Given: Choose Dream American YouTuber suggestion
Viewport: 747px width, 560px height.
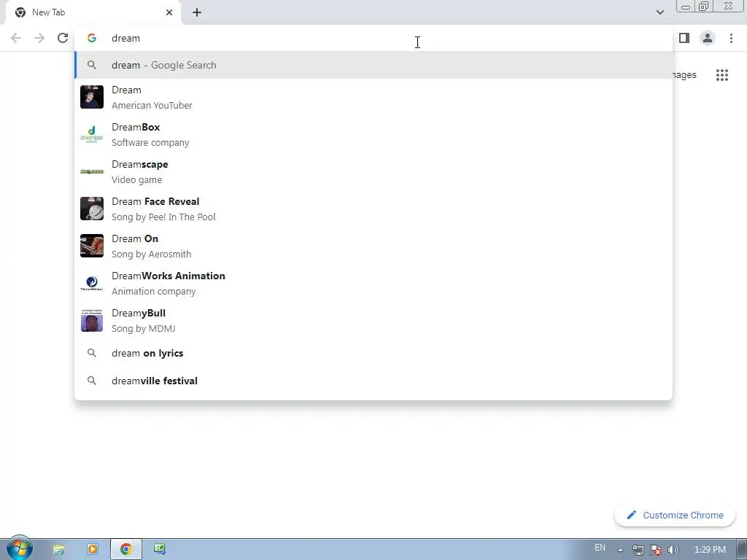Looking at the screenshot, I should click(x=373, y=97).
